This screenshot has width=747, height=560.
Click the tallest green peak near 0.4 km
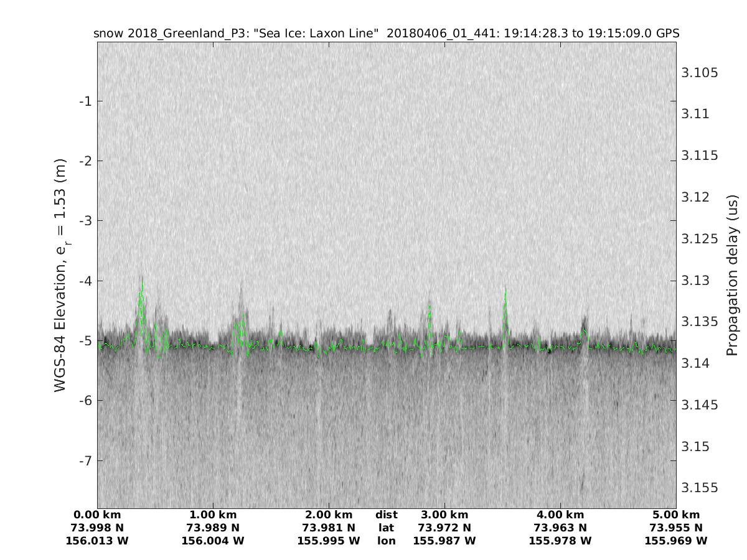142,285
